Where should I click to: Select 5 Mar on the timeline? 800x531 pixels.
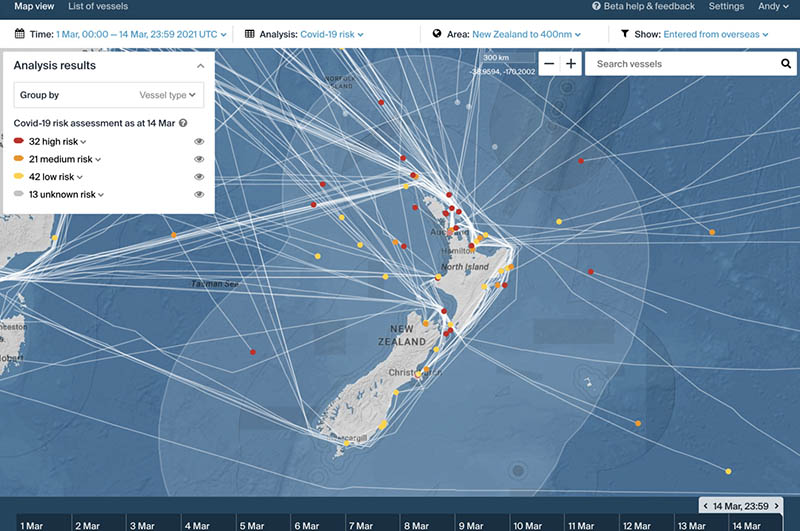pyautogui.click(x=263, y=523)
